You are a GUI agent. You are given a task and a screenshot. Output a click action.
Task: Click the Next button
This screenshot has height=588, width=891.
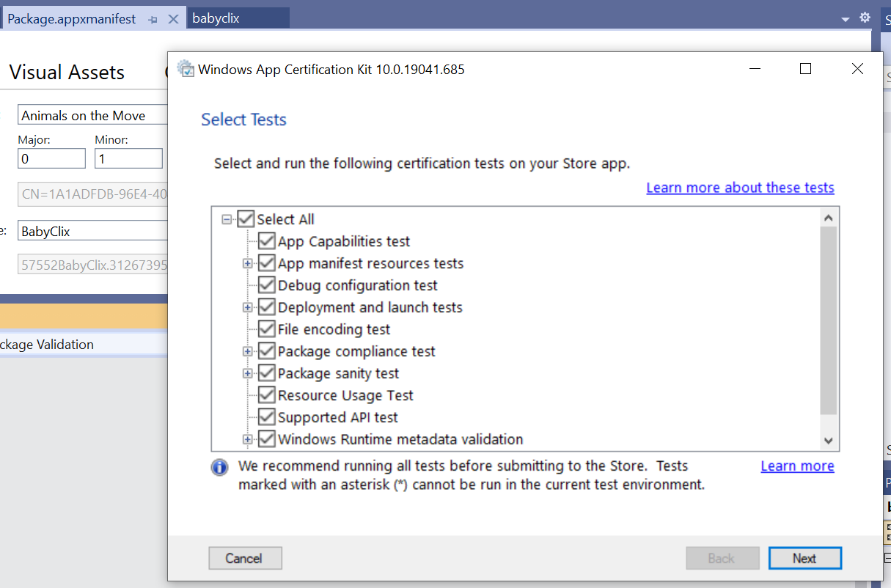click(x=804, y=558)
